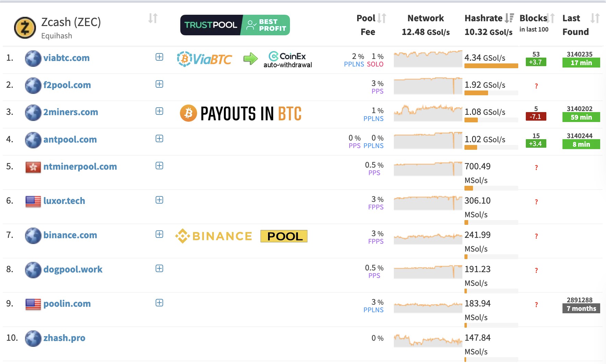The image size is (606, 364).
Task: Click the US flag next to luxor.tech
Action: 33,200
